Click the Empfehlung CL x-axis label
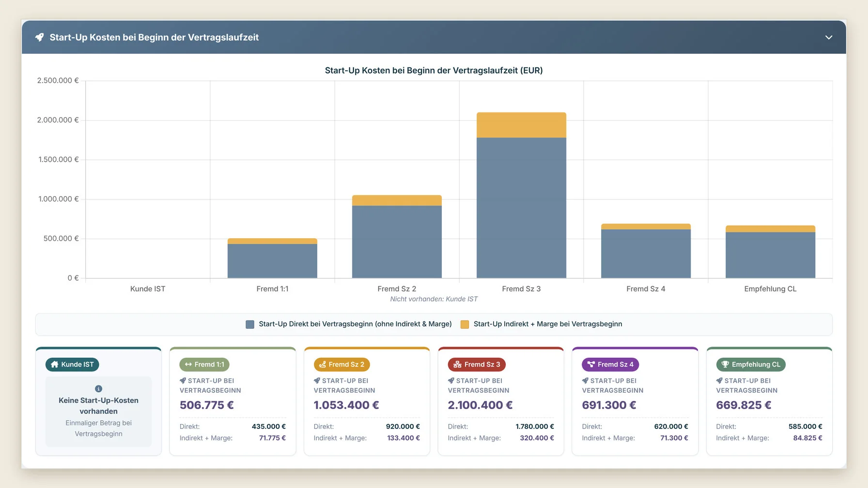The height and width of the screenshot is (488, 868). tap(770, 289)
